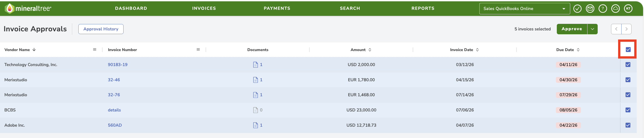Open the help question mark icon

[x=603, y=9]
